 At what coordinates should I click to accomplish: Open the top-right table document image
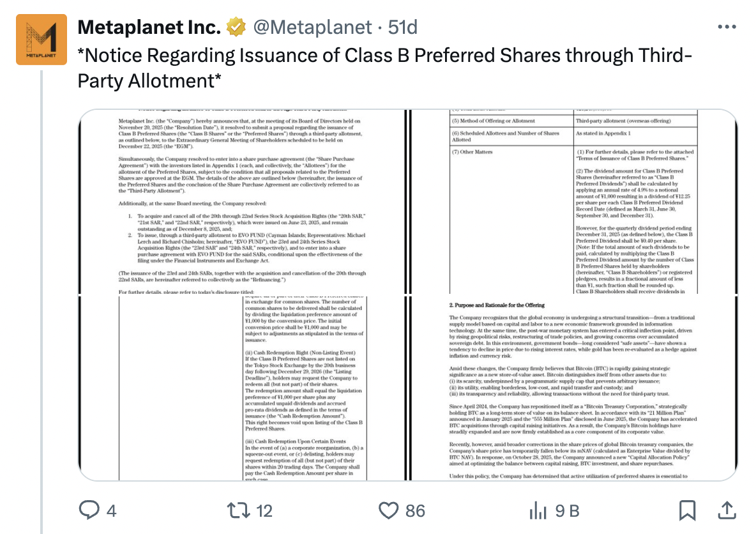pos(573,202)
